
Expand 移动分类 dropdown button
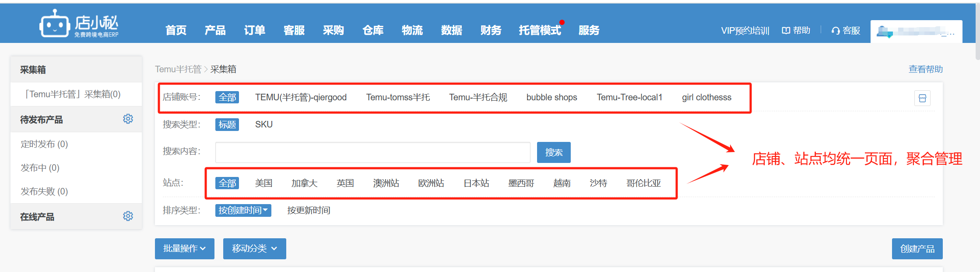point(255,249)
